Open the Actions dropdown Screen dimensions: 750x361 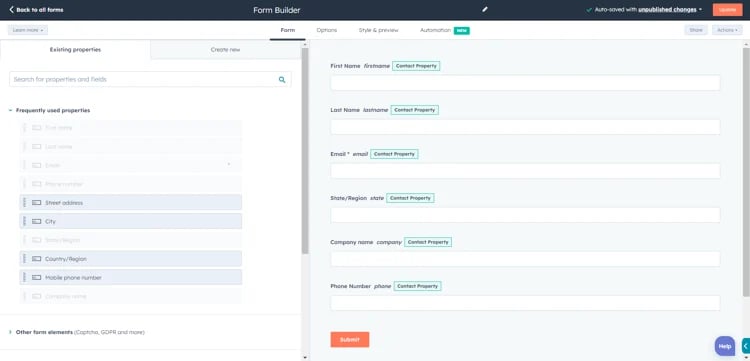727,30
